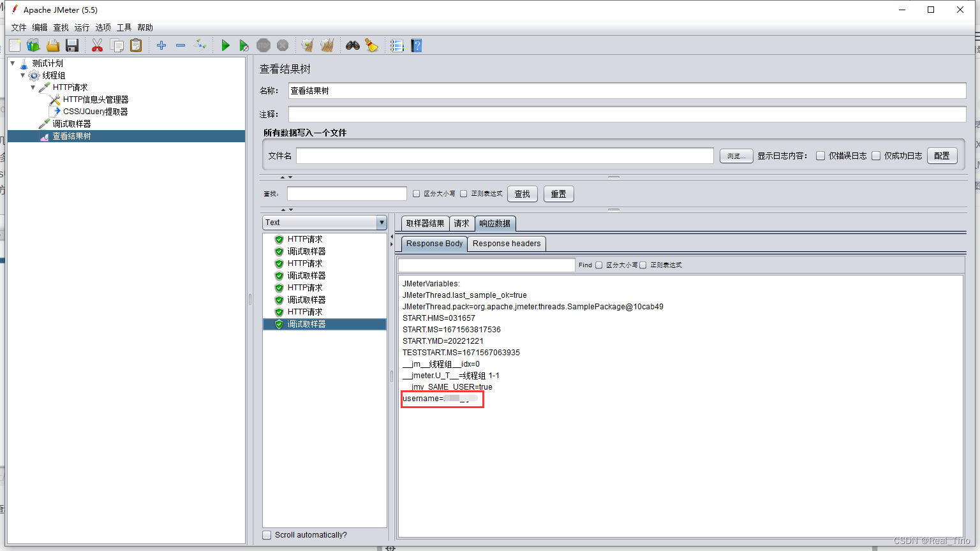Click the 查找 search text field
The height and width of the screenshot is (551, 980).
[x=347, y=194]
